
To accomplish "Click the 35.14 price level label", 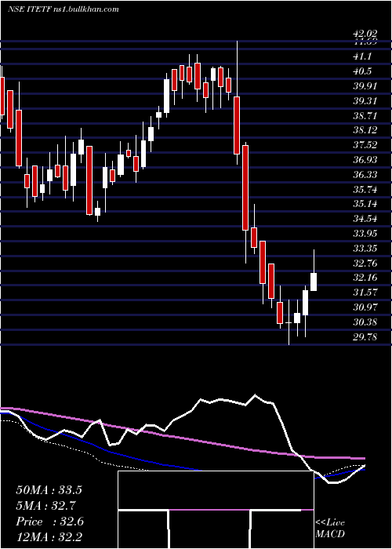I will [x=365, y=204].
